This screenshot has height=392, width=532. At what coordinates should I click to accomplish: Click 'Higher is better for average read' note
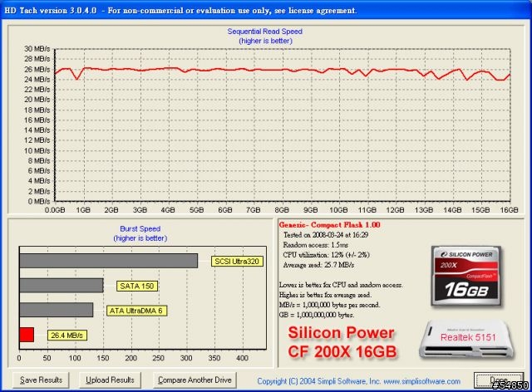coord(325,295)
